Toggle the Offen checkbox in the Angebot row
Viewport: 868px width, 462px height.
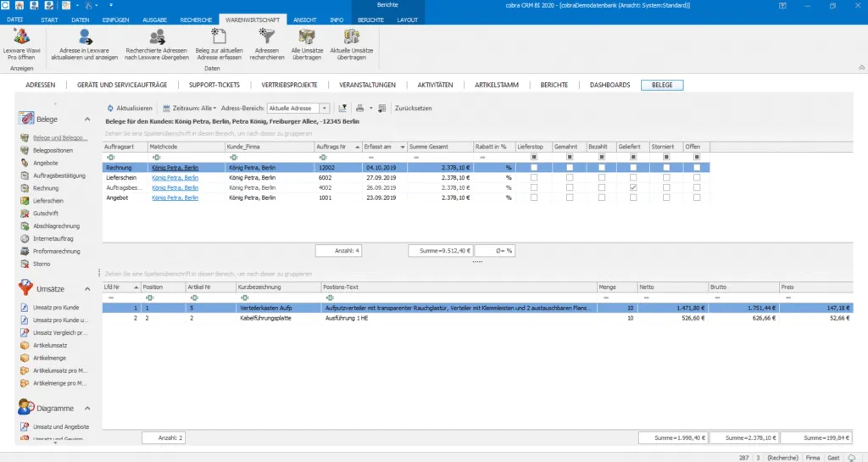[x=696, y=198]
